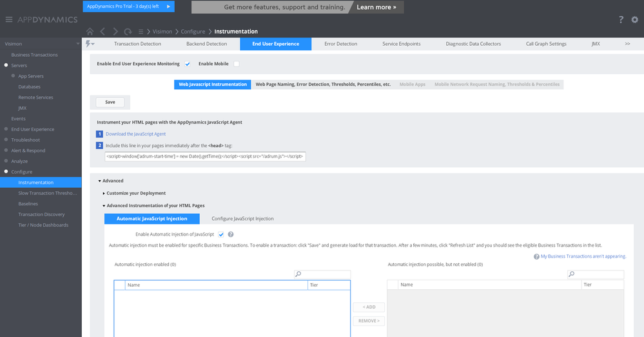Collapse Configure in the sidebar
This screenshot has width=644, height=337.
point(6,171)
